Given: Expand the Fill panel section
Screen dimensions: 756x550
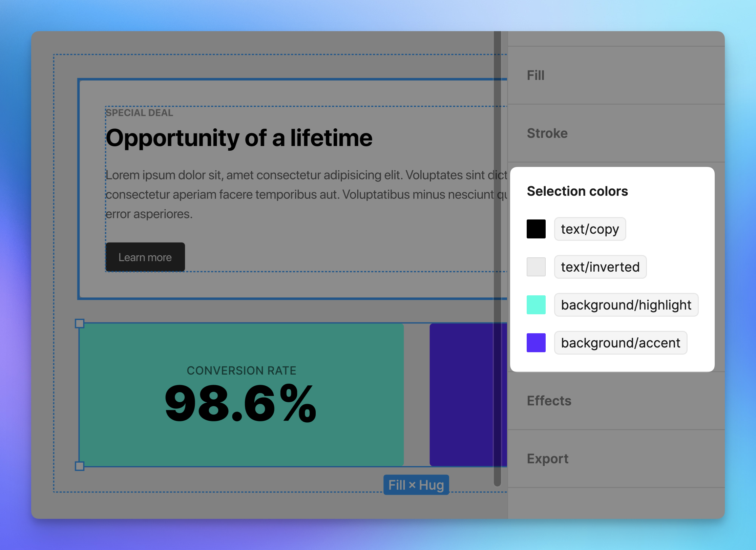Looking at the screenshot, I should [x=535, y=74].
